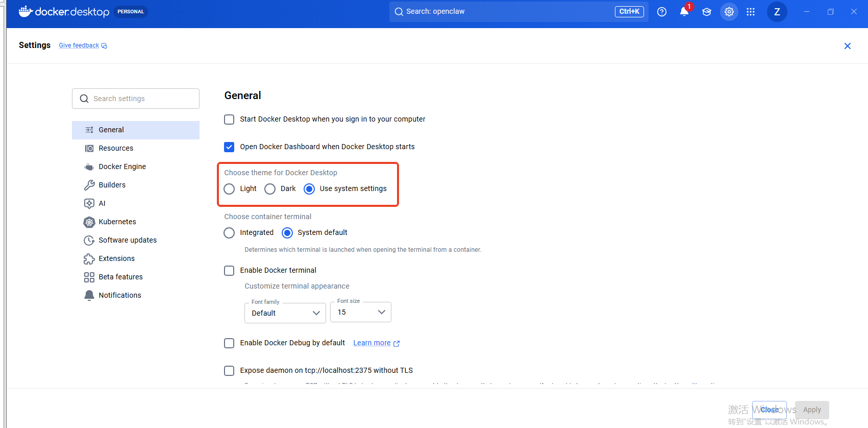Click the AI sparkle icon
This screenshot has height=428, width=868.
89,204
